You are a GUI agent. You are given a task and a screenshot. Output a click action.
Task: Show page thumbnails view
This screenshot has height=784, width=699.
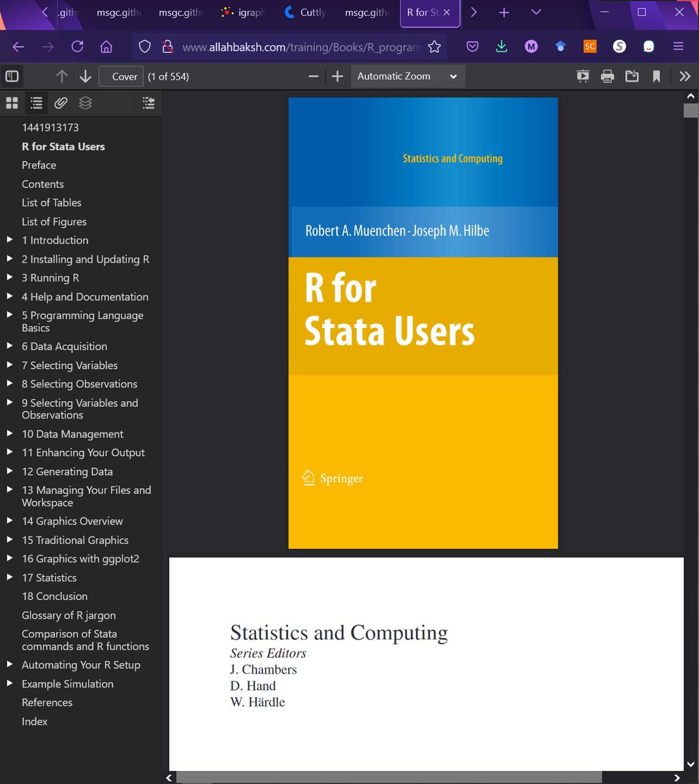click(x=12, y=103)
